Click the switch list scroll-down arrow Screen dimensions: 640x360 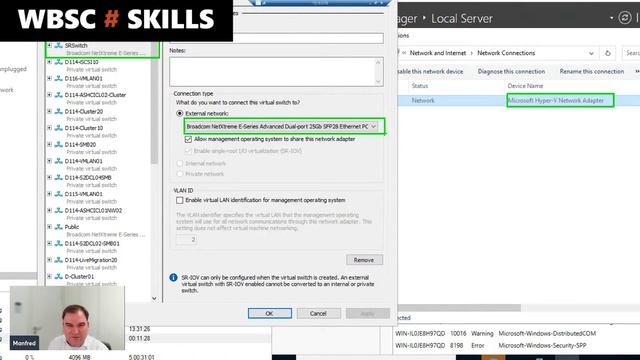click(154, 298)
